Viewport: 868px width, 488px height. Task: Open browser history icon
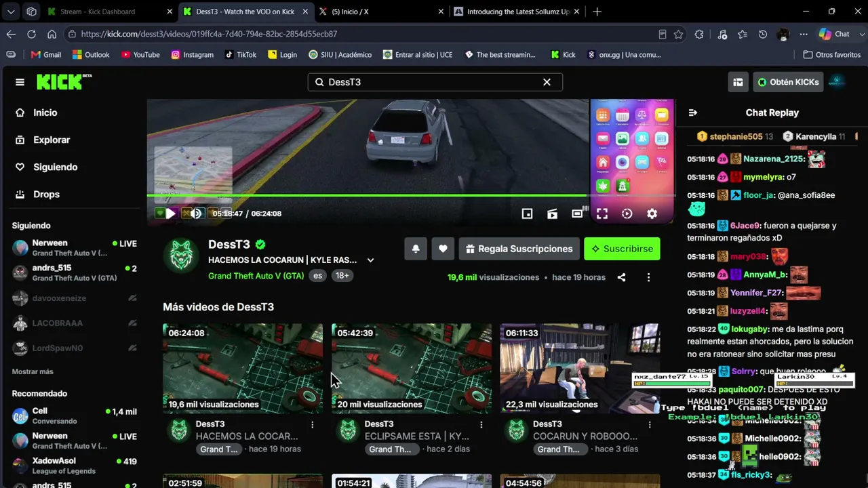763,34
